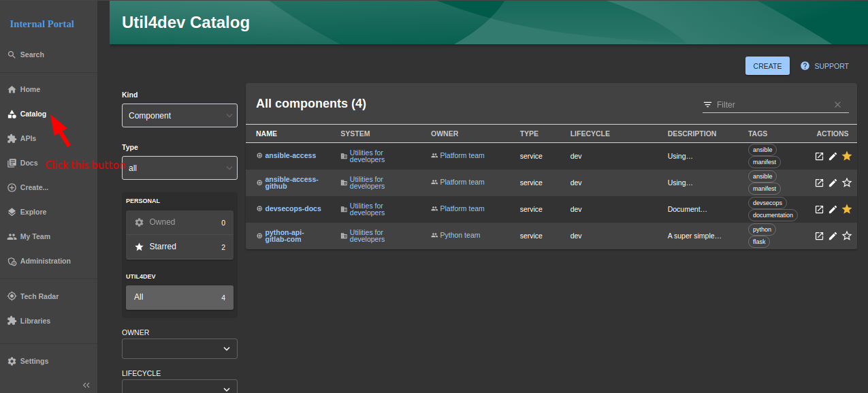
Task: Click the Support help icon
Action: [x=805, y=66]
